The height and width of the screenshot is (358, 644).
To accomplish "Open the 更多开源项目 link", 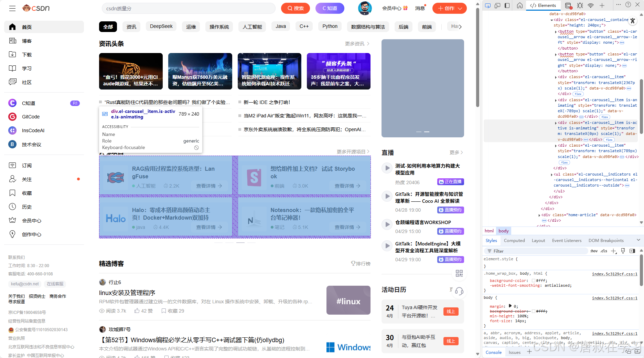I will tap(353, 152).
